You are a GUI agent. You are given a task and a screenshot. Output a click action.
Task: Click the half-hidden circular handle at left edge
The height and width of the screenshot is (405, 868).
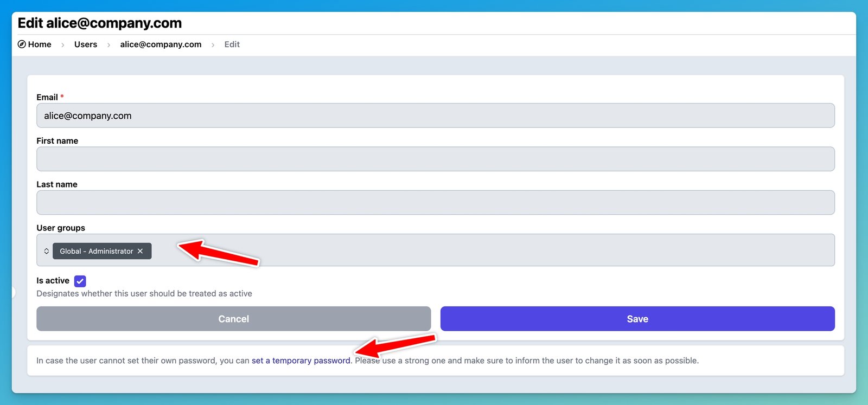(x=12, y=293)
